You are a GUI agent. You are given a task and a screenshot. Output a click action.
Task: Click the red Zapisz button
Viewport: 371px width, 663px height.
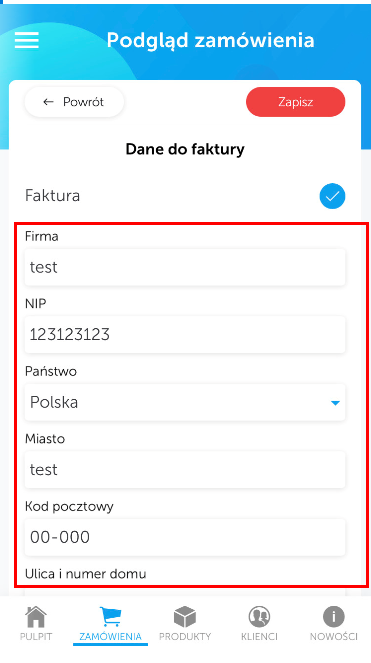pos(296,102)
